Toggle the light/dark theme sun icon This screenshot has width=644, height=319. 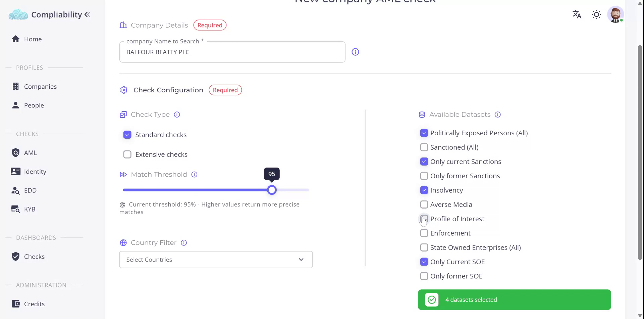(596, 14)
